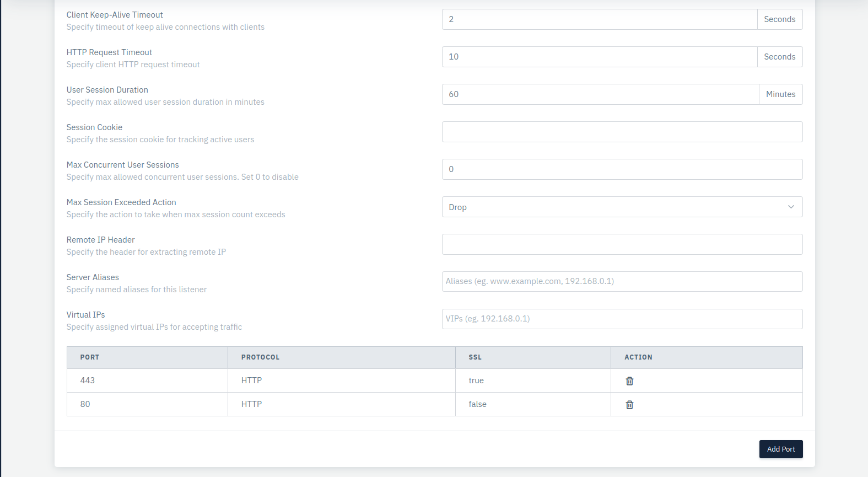This screenshot has width=868, height=477.
Task: Click HTTP protocol cell in 443 row
Action: (342, 380)
